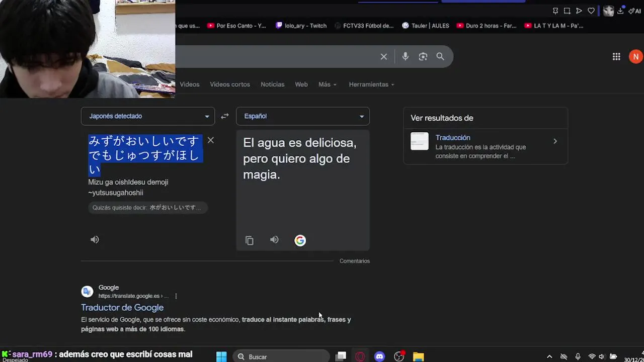Switch to the Web tab
This screenshot has height=362, width=644.
(301, 84)
